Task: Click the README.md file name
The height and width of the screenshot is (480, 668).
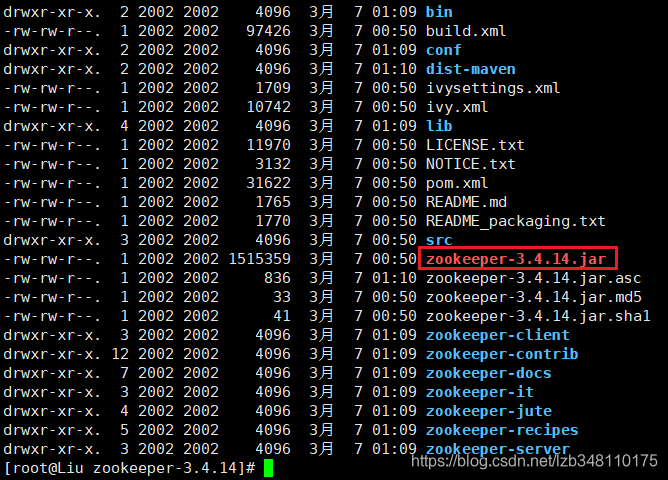Action: coord(466,202)
